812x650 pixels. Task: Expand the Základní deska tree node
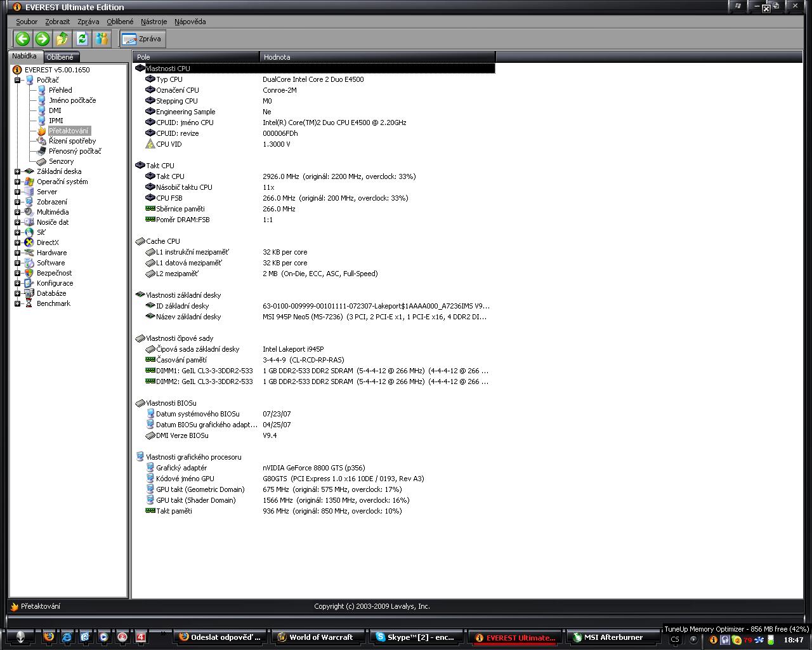tap(17, 171)
